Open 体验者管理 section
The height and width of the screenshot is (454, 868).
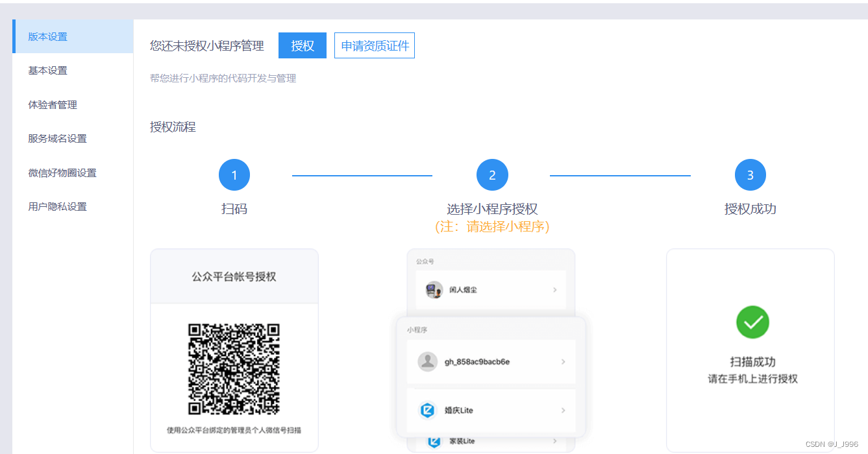point(73,104)
